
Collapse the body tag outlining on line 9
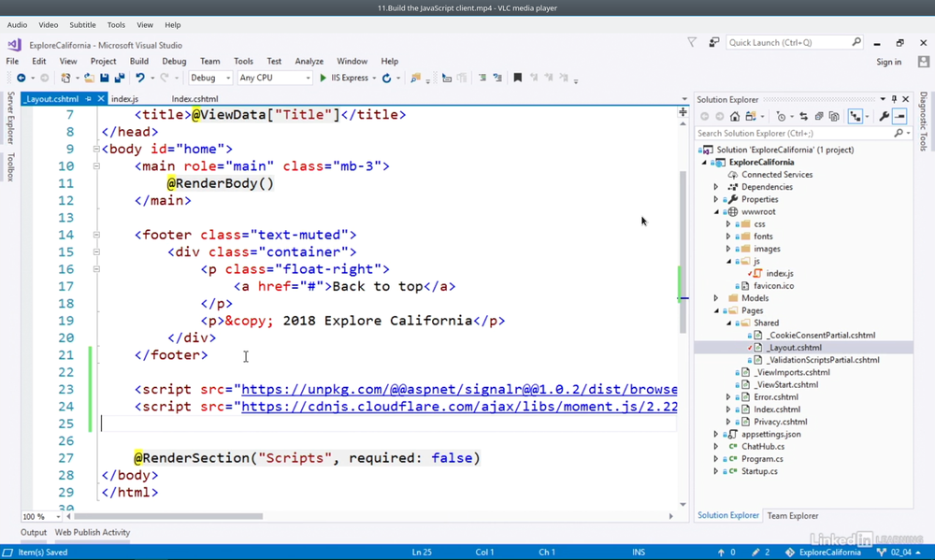click(96, 149)
